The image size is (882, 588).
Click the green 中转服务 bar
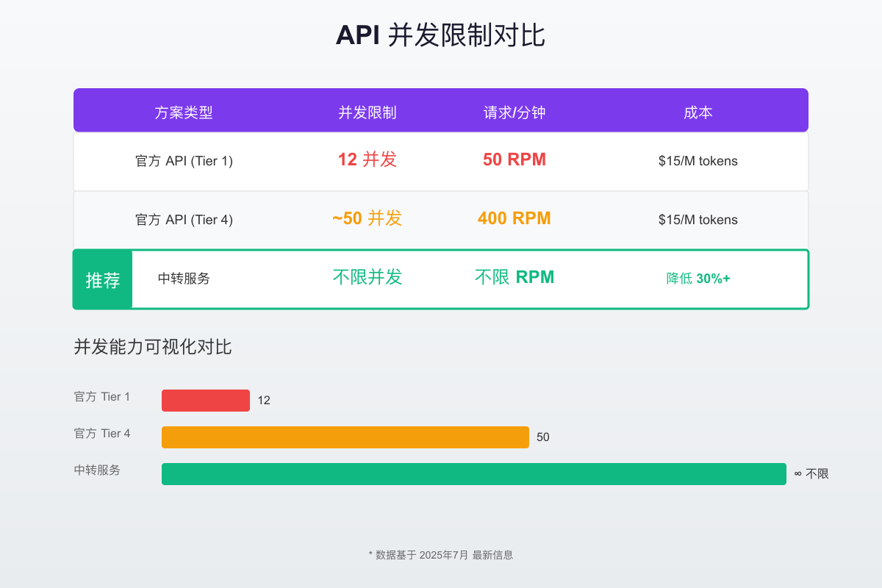(474, 473)
